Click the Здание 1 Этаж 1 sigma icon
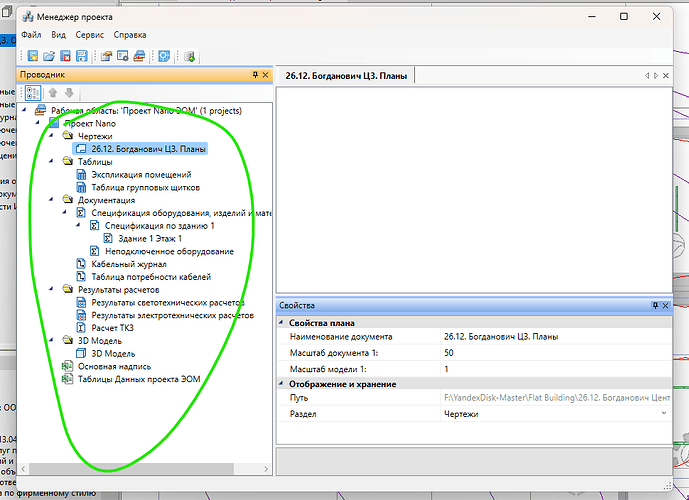Image resolution: width=689 pixels, height=500 pixels. point(108,239)
